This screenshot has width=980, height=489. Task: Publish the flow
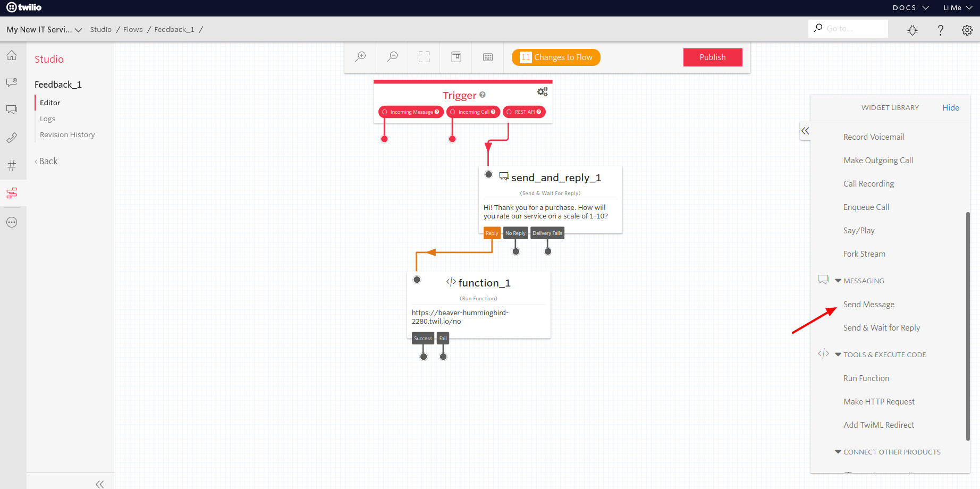(712, 57)
